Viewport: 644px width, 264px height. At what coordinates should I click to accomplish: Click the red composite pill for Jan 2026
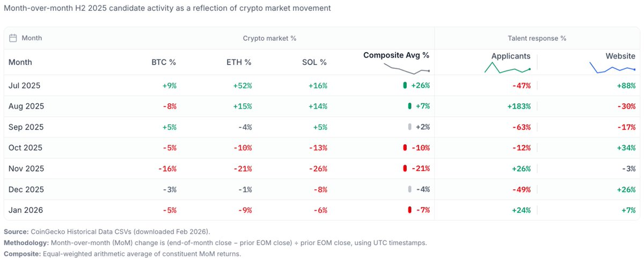[x=409, y=210]
